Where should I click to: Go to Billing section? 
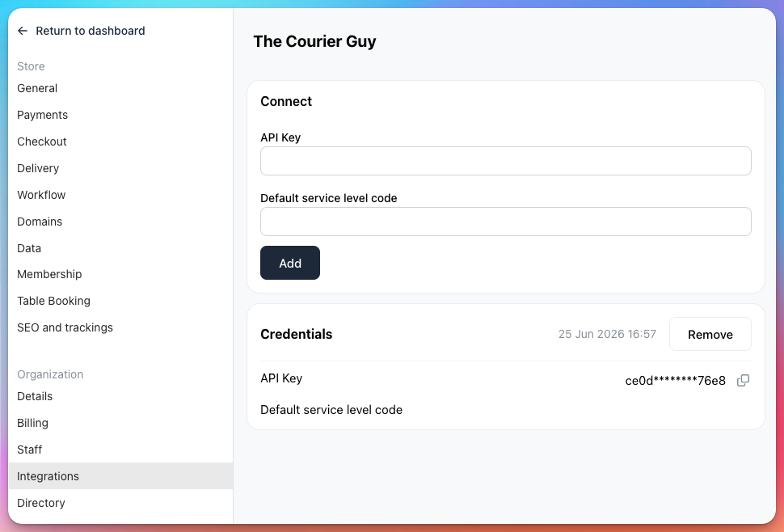pos(32,423)
